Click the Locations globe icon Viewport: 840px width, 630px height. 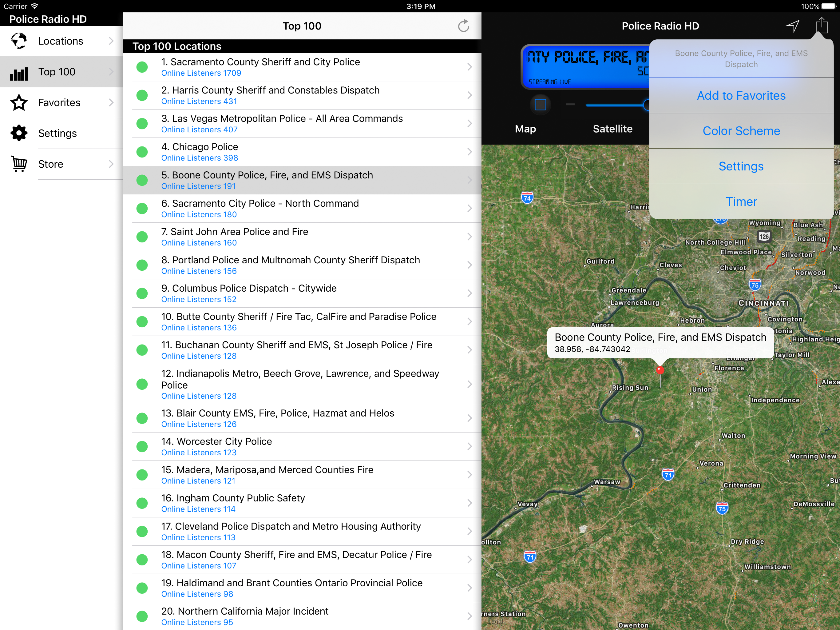[19, 41]
